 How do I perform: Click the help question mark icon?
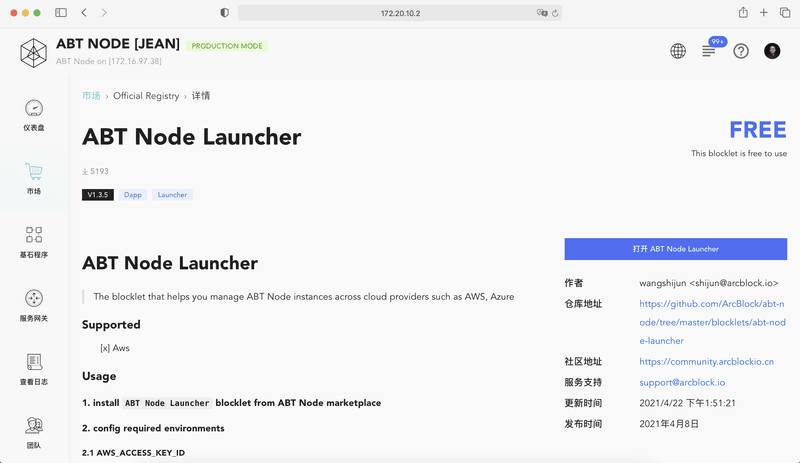pos(741,51)
